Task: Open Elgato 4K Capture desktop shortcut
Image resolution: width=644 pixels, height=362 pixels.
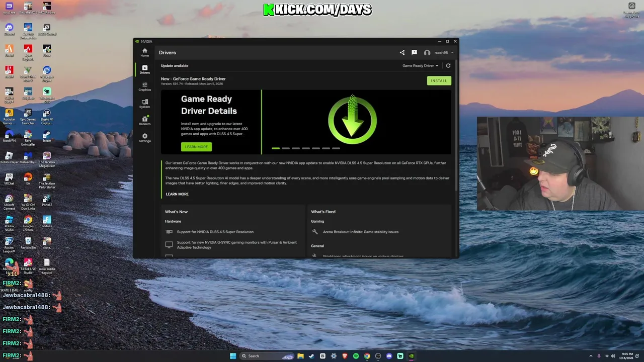Action: tap(47, 116)
